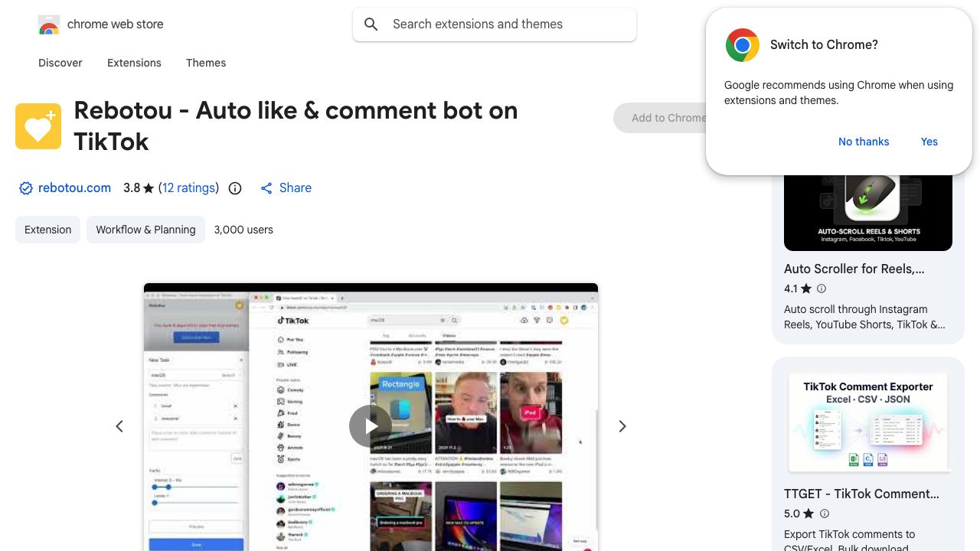The height and width of the screenshot is (551, 980).
Task: Click the 4.1 rating of Auto Scroller
Action: (791, 289)
